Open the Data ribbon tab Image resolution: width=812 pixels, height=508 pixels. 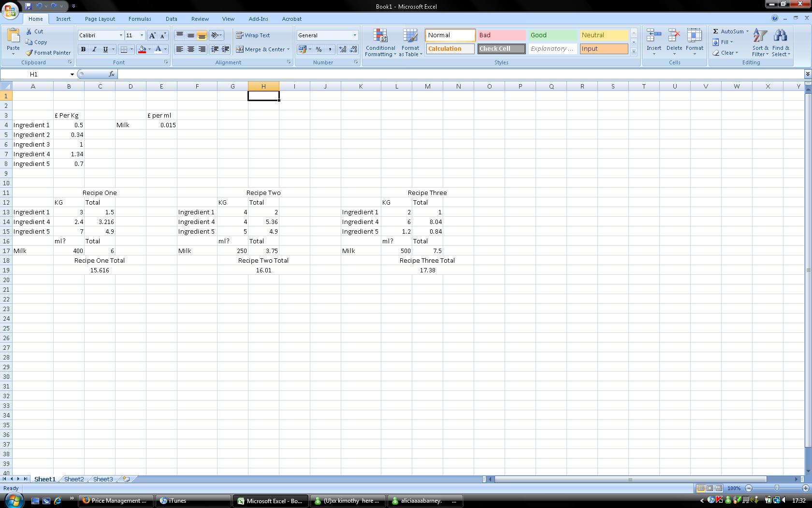[171, 19]
